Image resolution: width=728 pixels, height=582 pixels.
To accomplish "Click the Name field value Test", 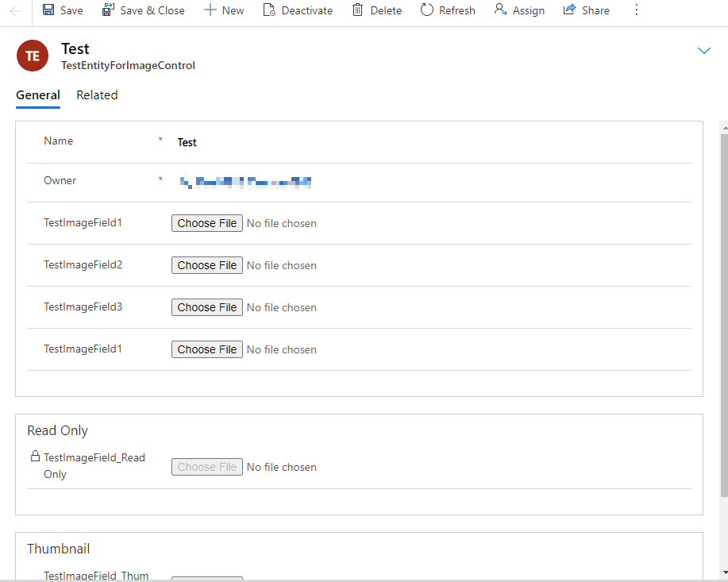I will 187,143.
